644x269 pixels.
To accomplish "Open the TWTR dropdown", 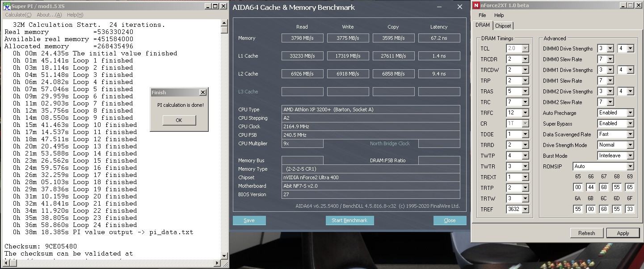I will (x=525, y=166).
